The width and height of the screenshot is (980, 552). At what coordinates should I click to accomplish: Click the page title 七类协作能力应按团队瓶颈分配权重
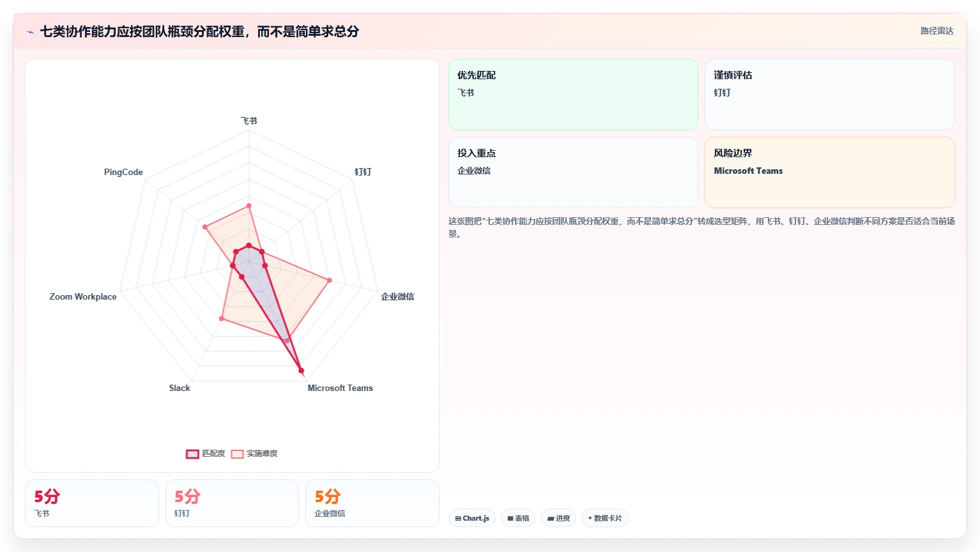click(199, 31)
